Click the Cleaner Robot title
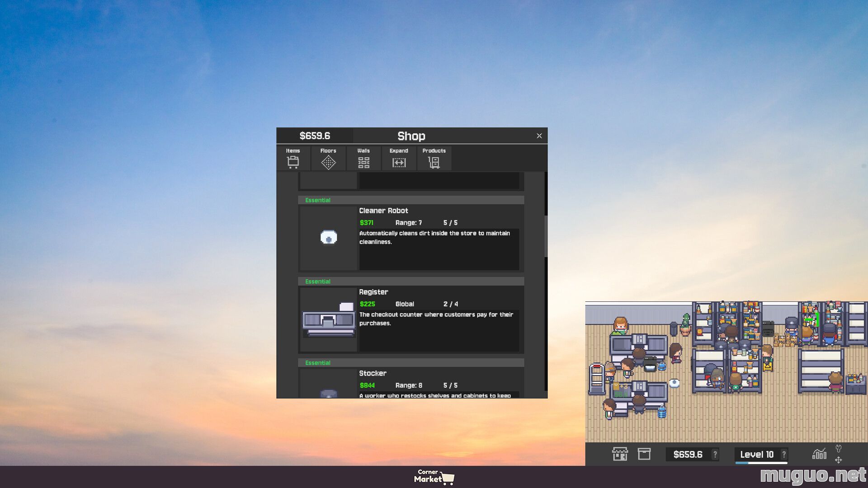This screenshot has width=868, height=488. coord(383,211)
